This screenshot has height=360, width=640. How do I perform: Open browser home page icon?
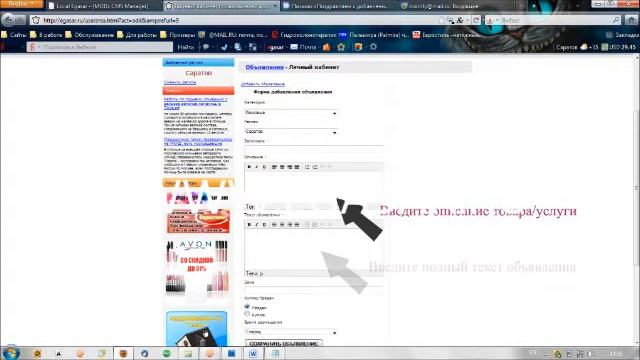click(x=631, y=20)
